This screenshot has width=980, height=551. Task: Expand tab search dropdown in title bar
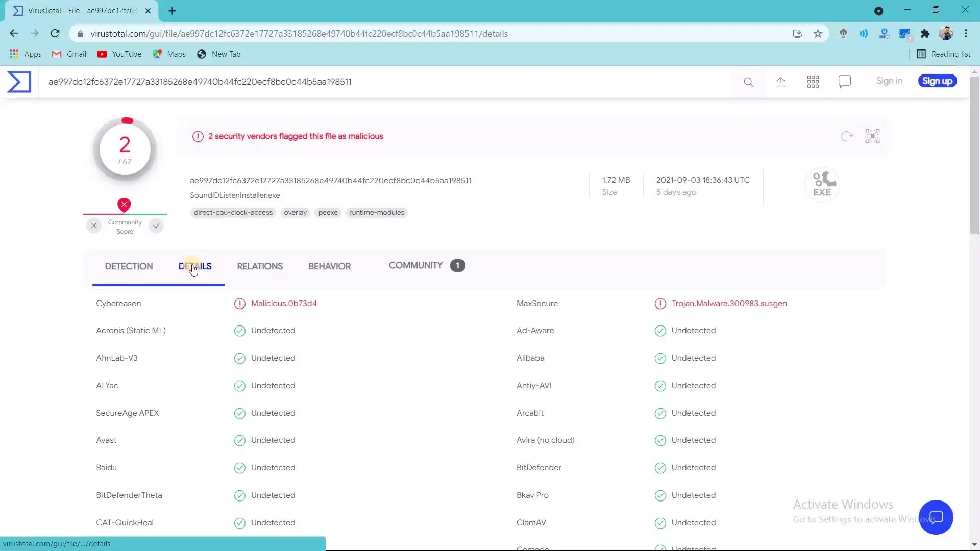pyautogui.click(x=878, y=11)
